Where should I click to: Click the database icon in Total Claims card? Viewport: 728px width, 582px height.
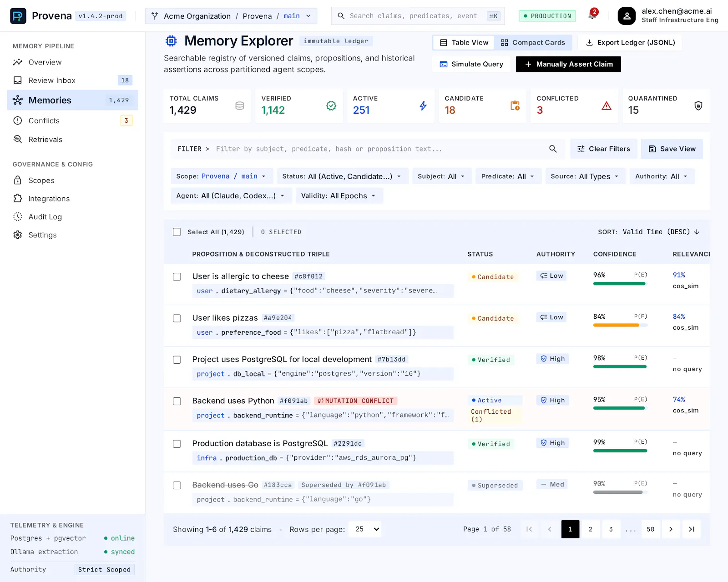(x=240, y=105)
